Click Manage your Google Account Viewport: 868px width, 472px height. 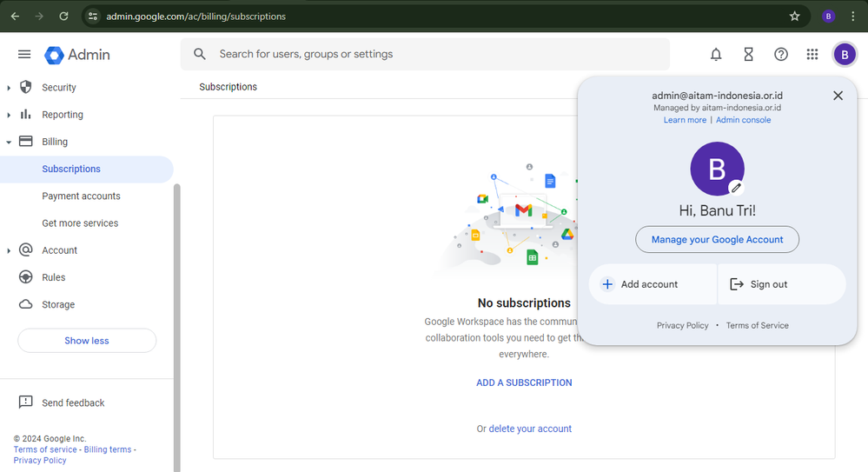pyautogui.click(x=717, y=239)
